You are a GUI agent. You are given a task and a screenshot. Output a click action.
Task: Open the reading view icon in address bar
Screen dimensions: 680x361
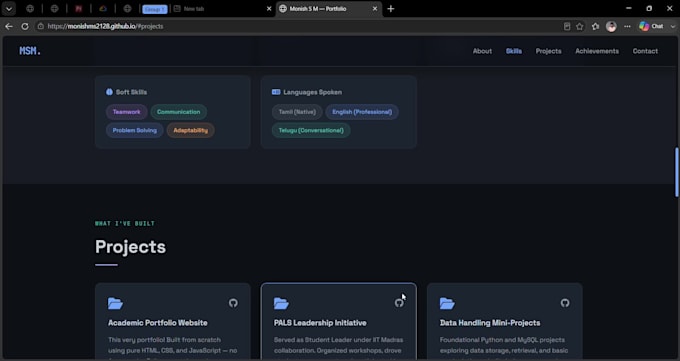point(567,26)
